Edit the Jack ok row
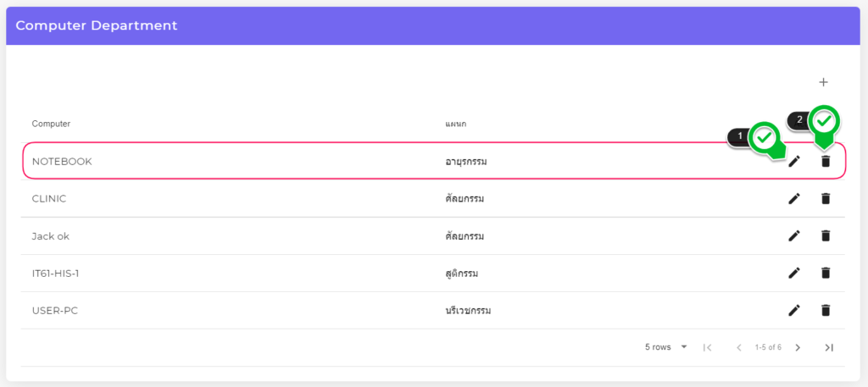The width and height of the screenshot is (868, 387). tap(794, 235)
